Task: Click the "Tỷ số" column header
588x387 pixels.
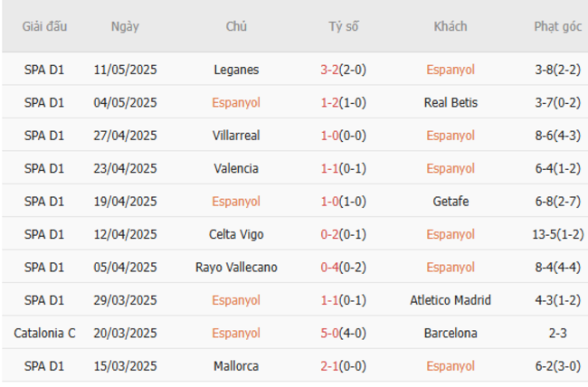Action: coord(343,26)
